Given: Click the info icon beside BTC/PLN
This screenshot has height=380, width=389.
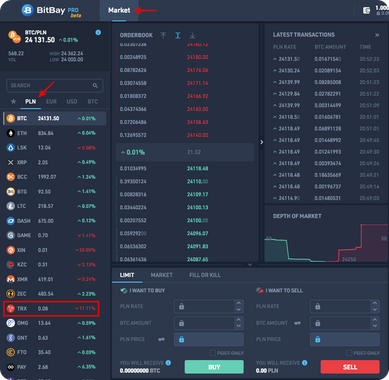Looking at the screenshot, I should [98, 32].
